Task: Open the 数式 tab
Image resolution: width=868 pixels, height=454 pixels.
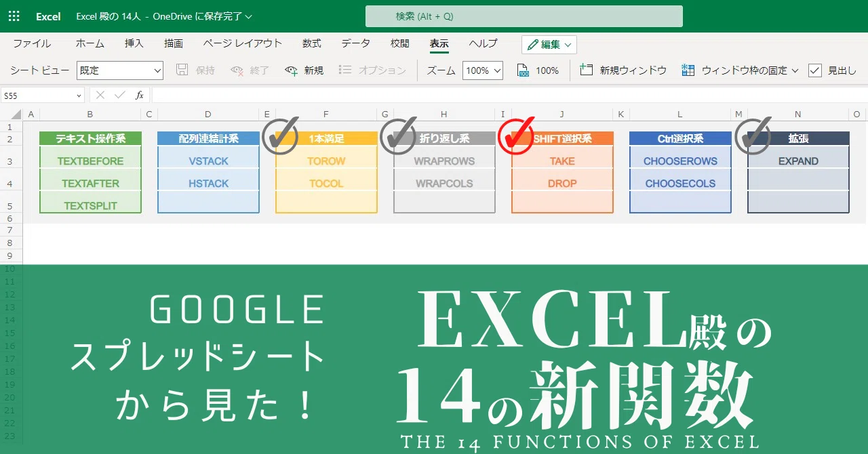Action: pyautogui.click(x=312, y=43)
